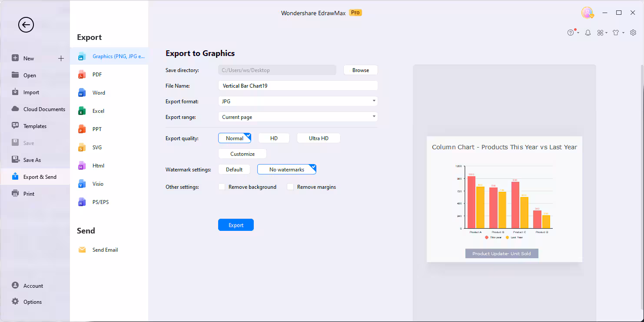This screenshot has width=644, height=322.
Task: Go to Cloud Documents in sidebar
Action: 44,109
